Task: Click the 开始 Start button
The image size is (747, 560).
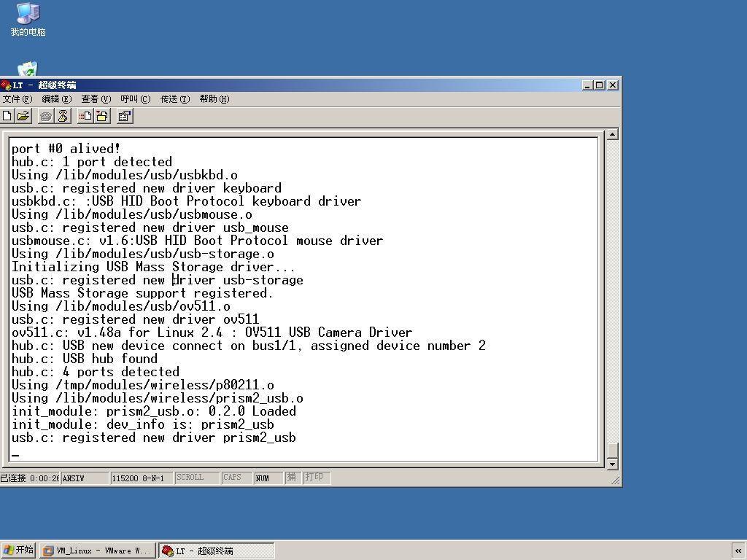Action: 18,551
